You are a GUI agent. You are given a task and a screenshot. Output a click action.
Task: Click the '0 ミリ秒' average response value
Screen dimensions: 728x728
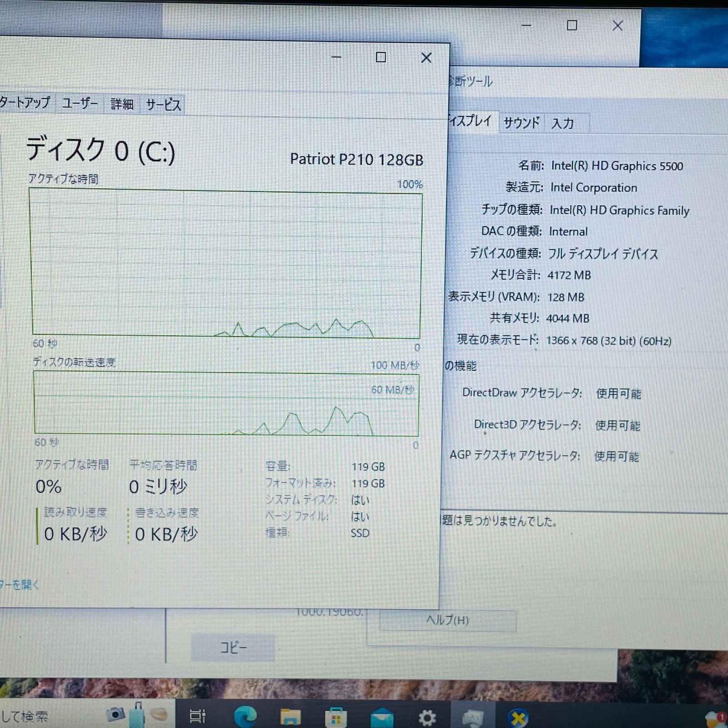(158, 487)
